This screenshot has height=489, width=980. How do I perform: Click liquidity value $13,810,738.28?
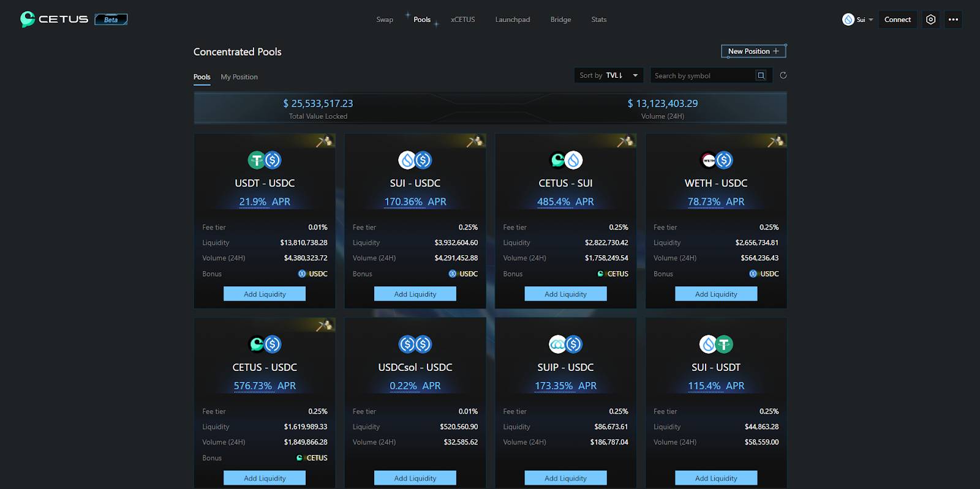[304, 242]
